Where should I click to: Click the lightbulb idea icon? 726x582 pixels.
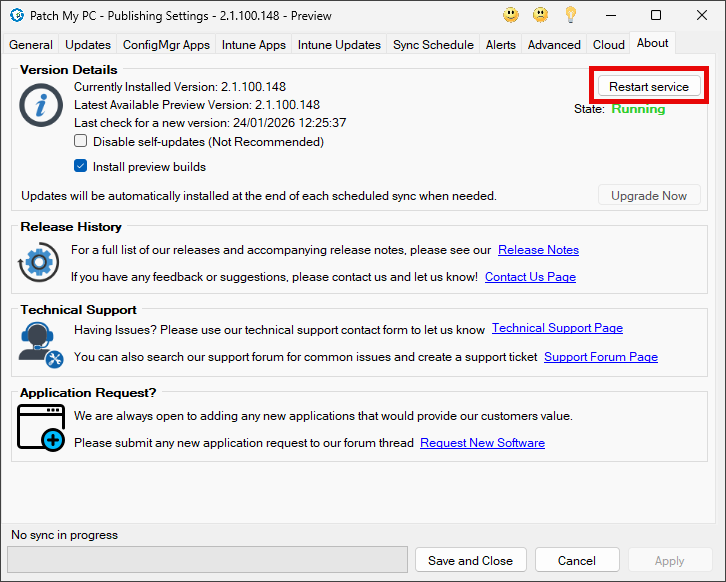point(570,15)
